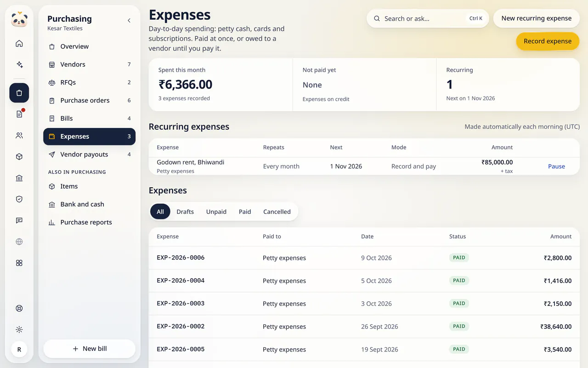Switch to the Unpaid tab

216,212
